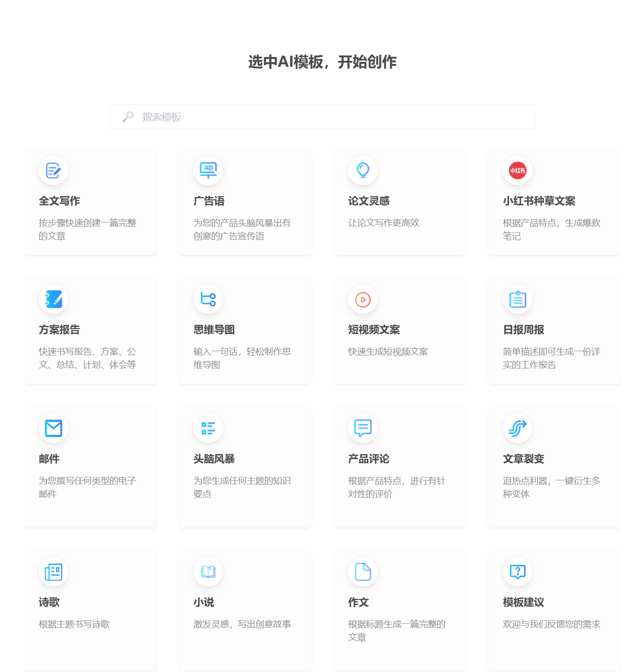Click the 产品评论 chat bubble icon
Viewport: 644px width, 672px height.
363,428
